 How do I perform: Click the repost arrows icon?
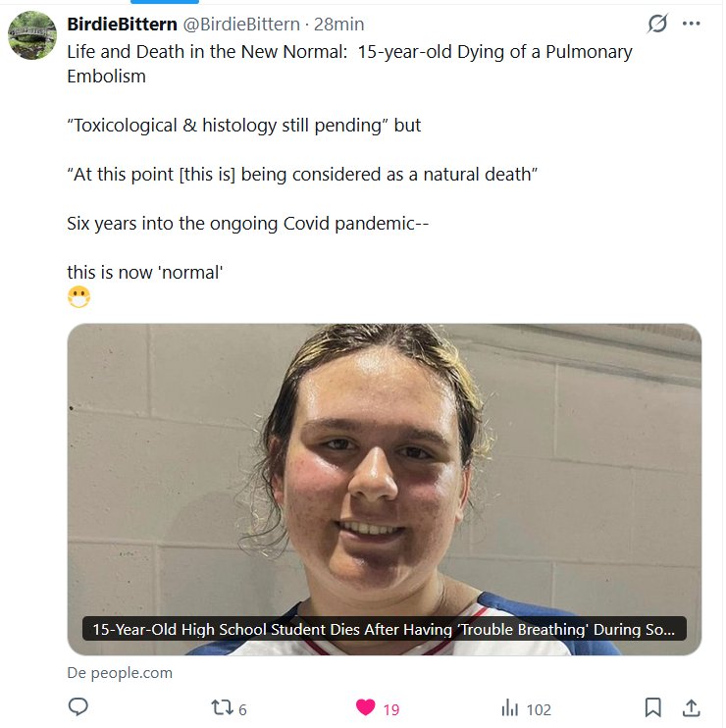[x=223, y=707]
